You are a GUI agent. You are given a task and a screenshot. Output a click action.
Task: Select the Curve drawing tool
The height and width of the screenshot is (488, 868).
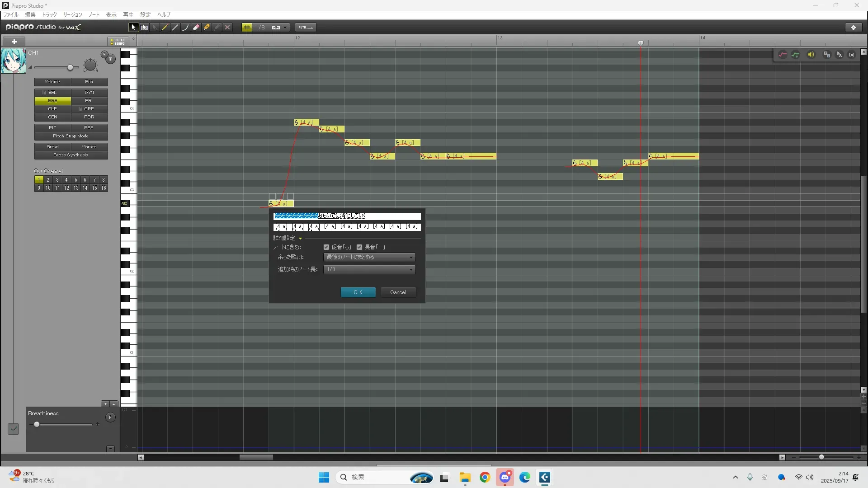pyautogui.click(x=185, y=28)
